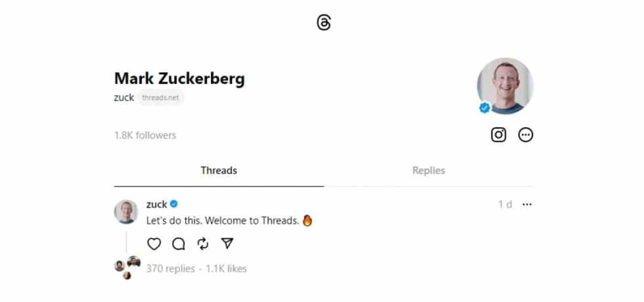
Task: Click the verified badge beside the post's zuck username
Action: (x=174, y=204)
